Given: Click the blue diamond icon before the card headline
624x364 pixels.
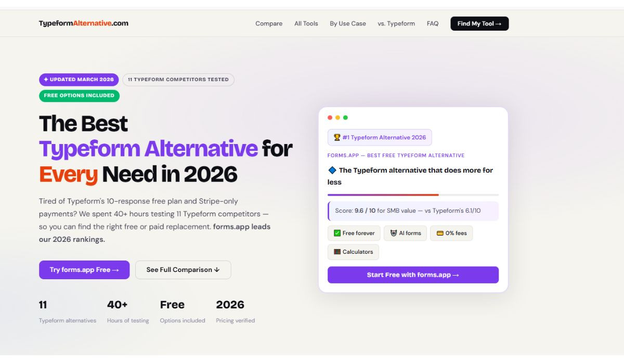Looking at the screenshot, I should tap(332, 170).
